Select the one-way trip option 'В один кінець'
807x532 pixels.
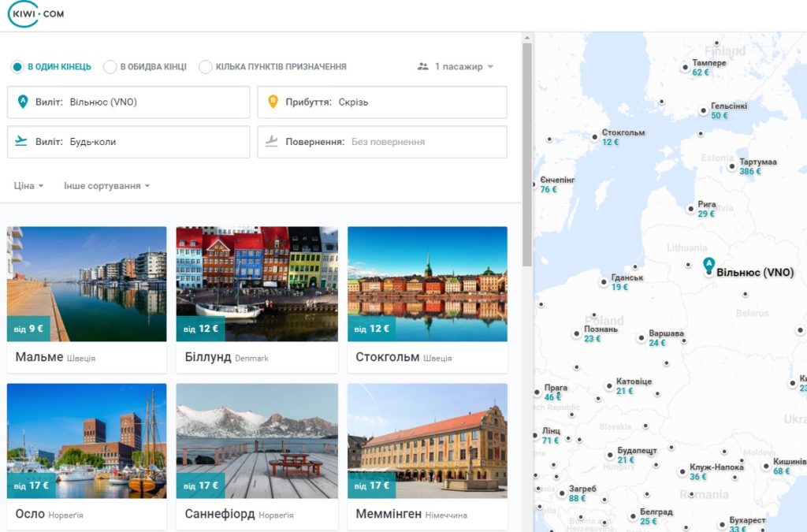point(51,67)
